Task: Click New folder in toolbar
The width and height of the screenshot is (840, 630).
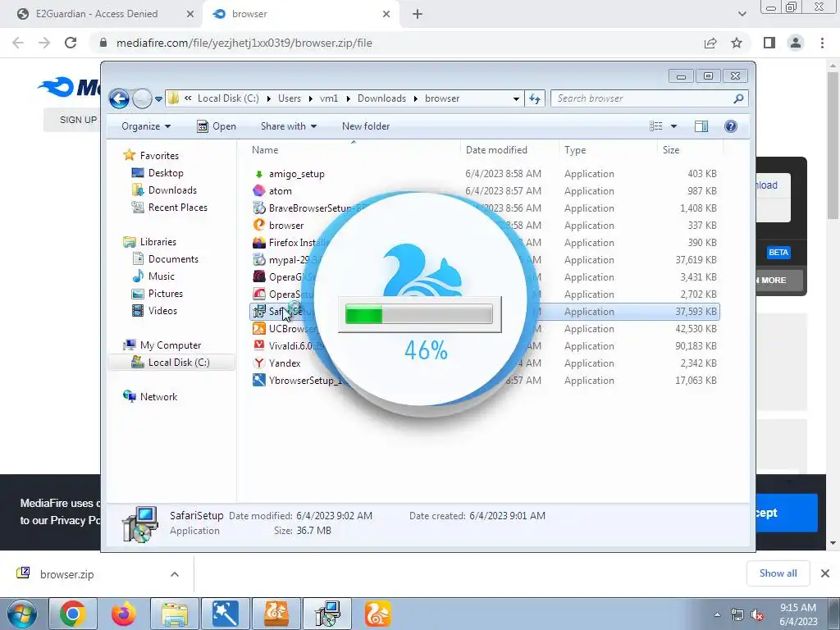Action: tap(366, 126)
